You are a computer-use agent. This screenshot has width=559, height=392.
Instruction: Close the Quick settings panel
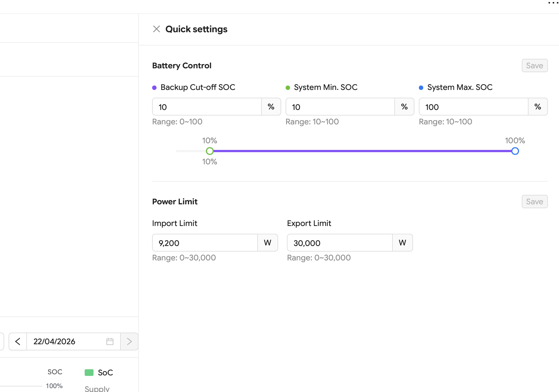[157, 29]
